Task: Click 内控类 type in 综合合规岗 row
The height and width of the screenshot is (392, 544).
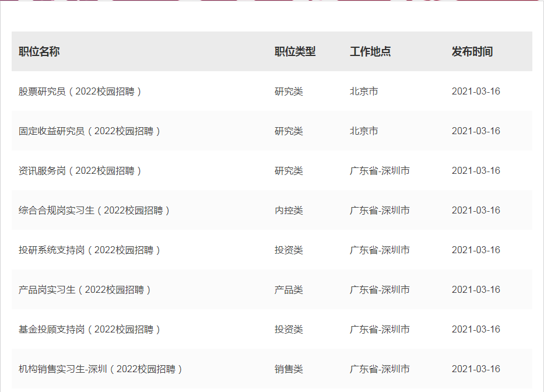Action: coord(289,211)
